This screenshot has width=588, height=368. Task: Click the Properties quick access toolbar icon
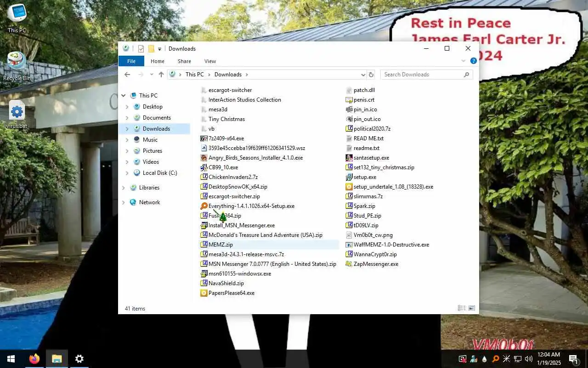tap(141, 49)
